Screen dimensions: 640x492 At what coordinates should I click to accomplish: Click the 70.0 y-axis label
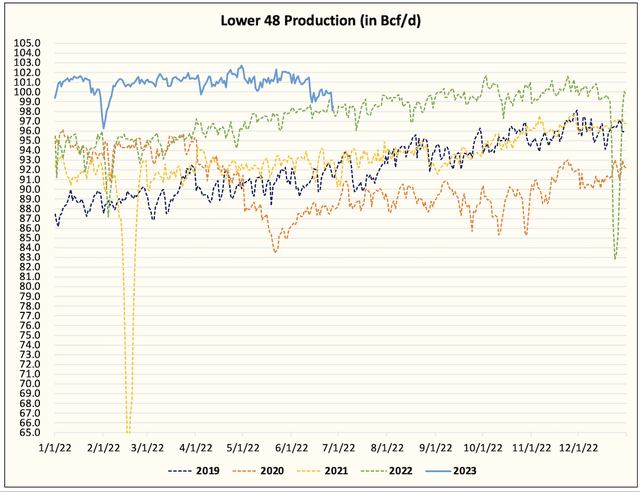click(30, 384)
